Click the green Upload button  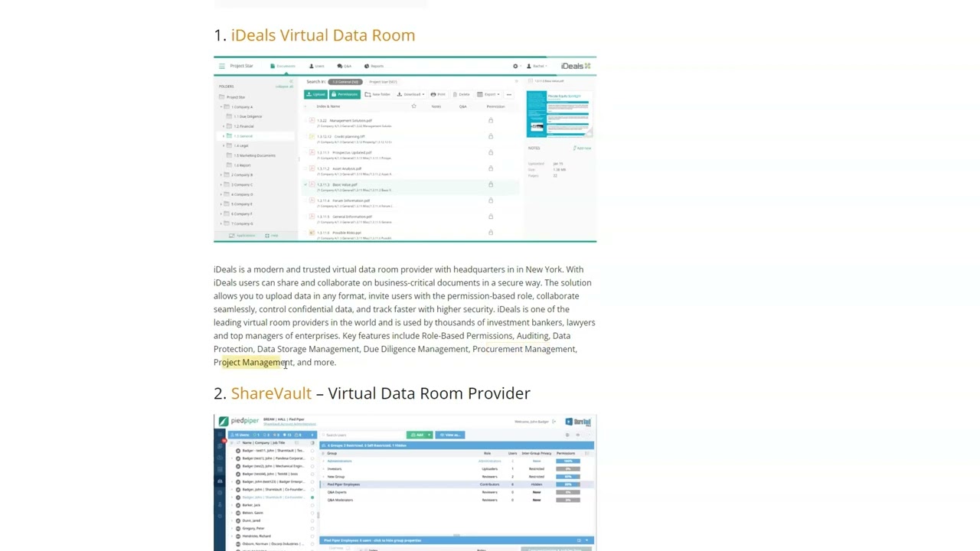coord(315,94)
